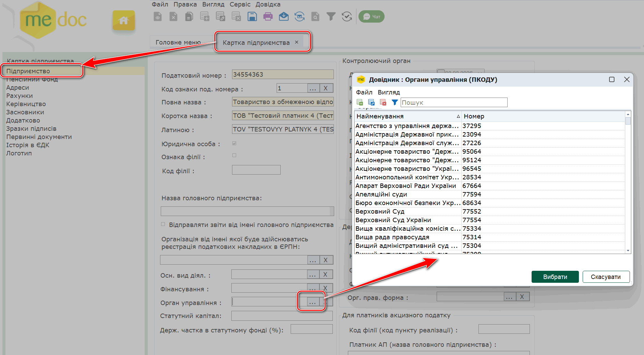Enable the Ознака філії checkbox
The height and width of the screenshot is (355, 644).
click(x=234, y=155)
